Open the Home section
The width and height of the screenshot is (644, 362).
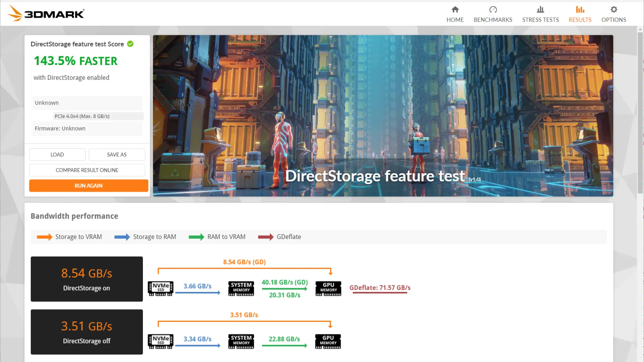455,14
